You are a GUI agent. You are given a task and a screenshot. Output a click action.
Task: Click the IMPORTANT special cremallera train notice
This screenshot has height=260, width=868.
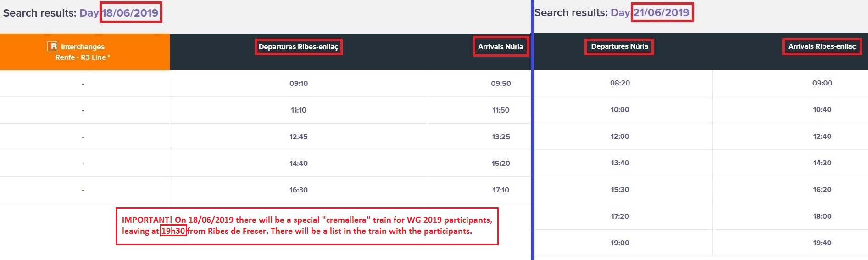coord(307,226)
